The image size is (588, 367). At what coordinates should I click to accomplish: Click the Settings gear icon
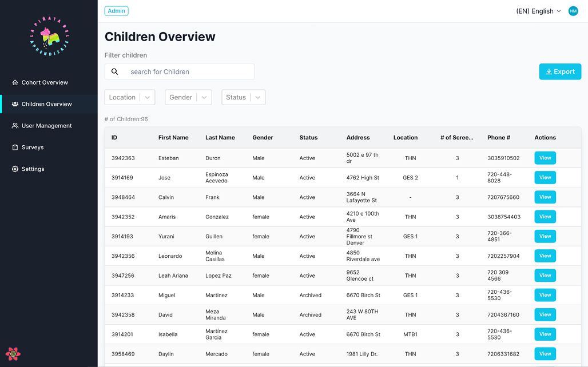15,169
